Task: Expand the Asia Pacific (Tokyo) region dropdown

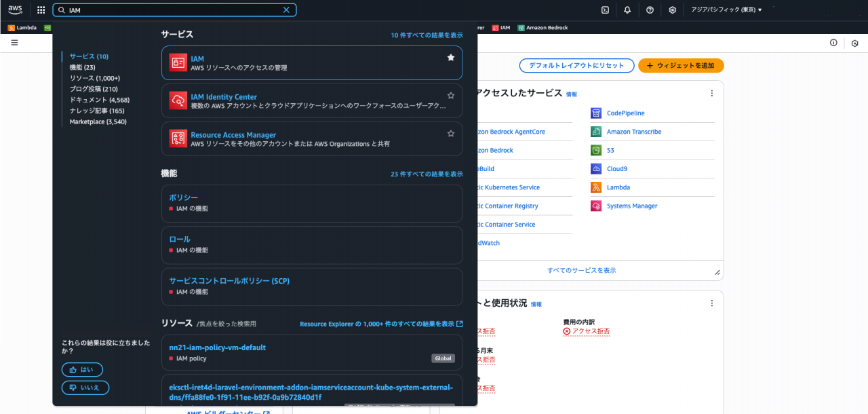Action: (x=726, y=10)
